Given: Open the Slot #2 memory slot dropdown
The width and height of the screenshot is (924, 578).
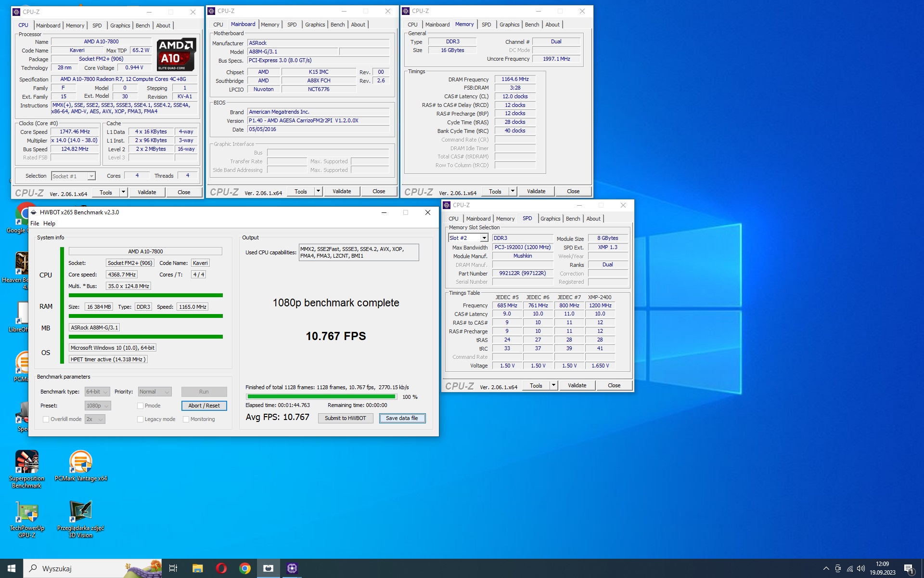Looking at the screenshot, I should [468, 238].
